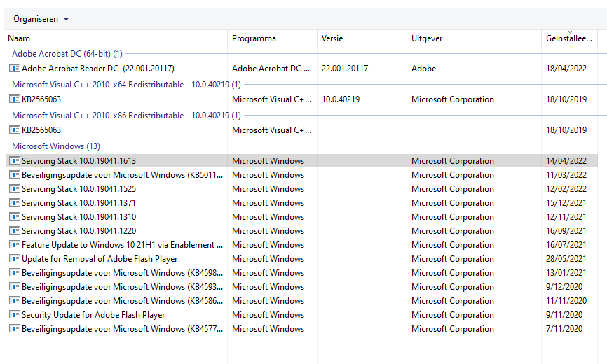Select Adobe Acrobat Reader DC (22.001.20117) entry

point(98,69)
